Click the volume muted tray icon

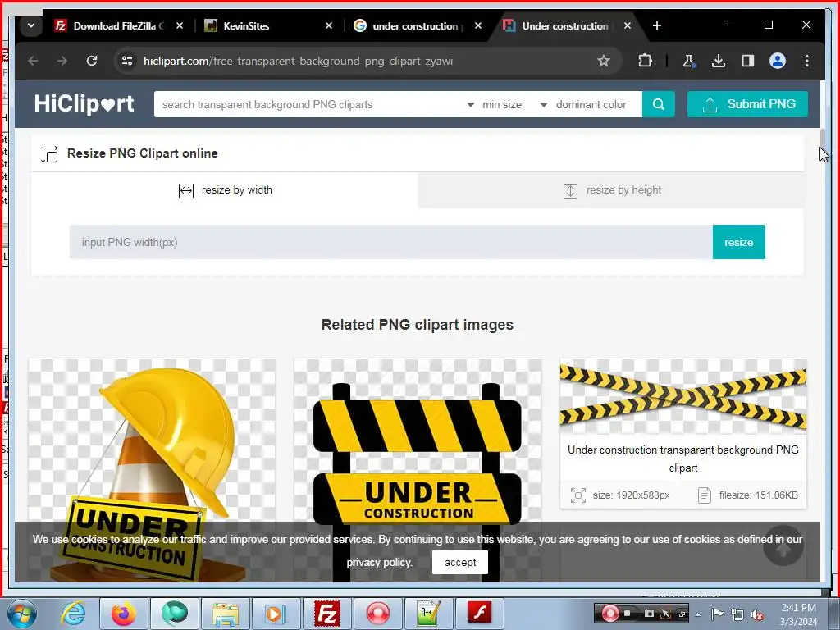coord(757,614)
